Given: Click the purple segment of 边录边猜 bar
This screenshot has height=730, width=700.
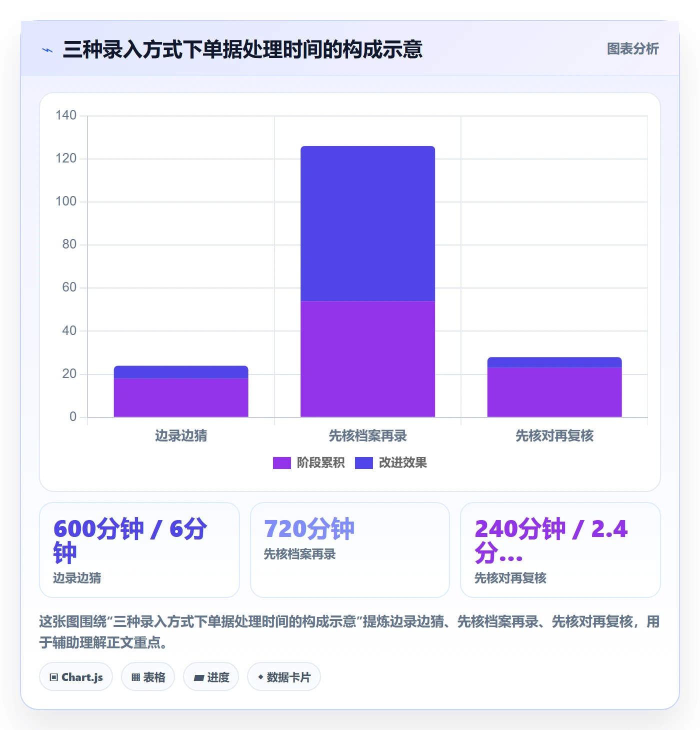Looking at the screenshot, I should (x=181, y=398).
